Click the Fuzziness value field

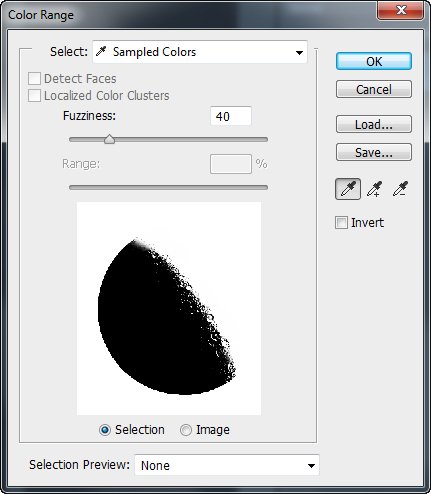(x=231, y=116)
